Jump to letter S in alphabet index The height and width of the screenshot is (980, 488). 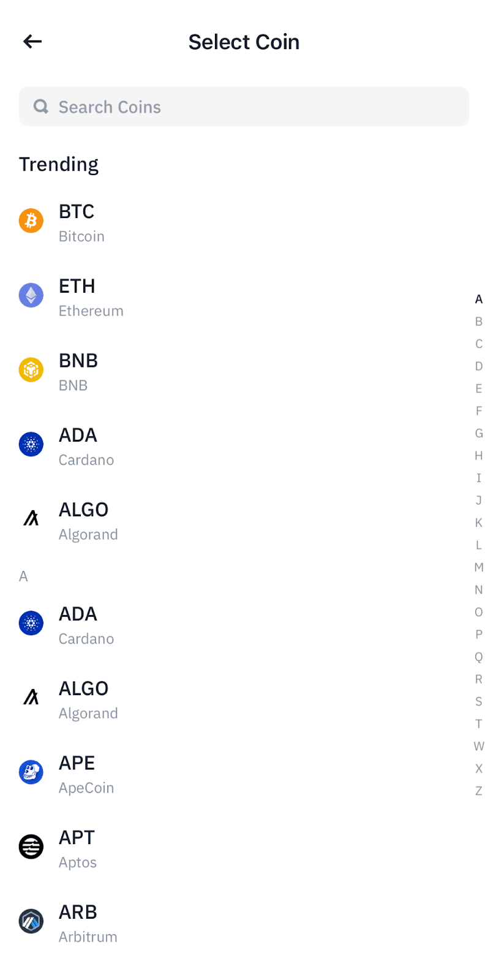click(479, 701)
